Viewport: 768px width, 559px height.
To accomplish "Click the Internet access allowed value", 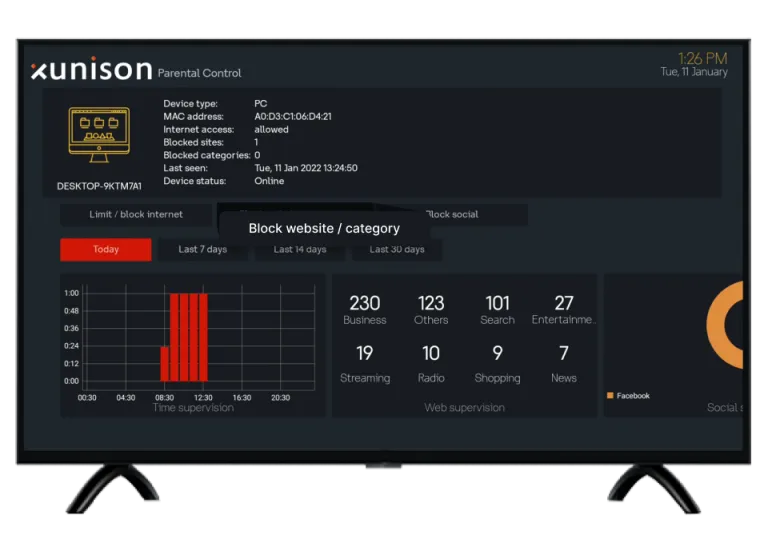I will 271,129.
